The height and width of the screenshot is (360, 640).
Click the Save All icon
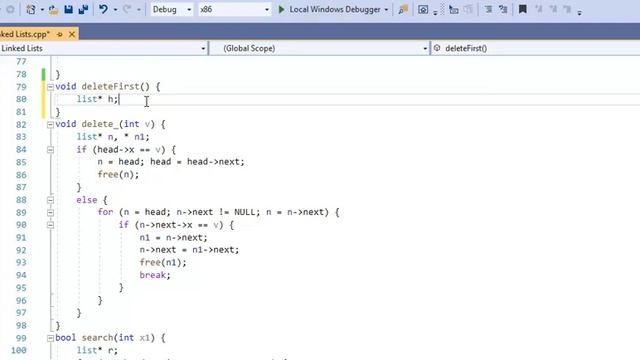[x=83, y=9]
